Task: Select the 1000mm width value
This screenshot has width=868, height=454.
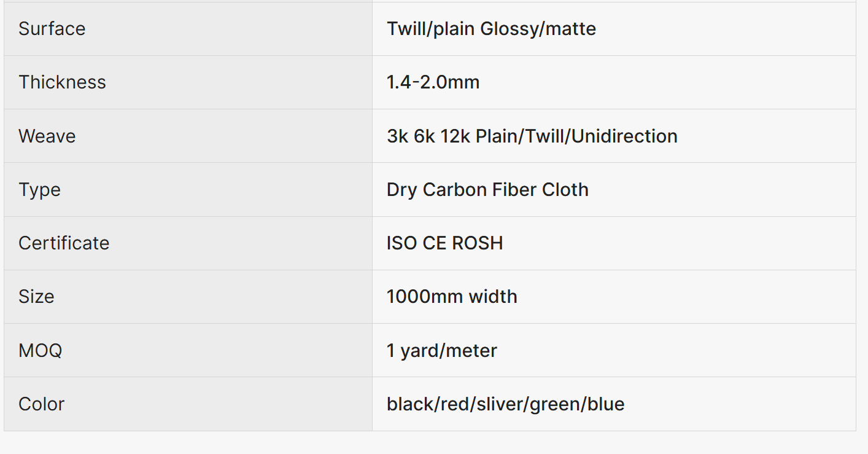Action: 452,297
